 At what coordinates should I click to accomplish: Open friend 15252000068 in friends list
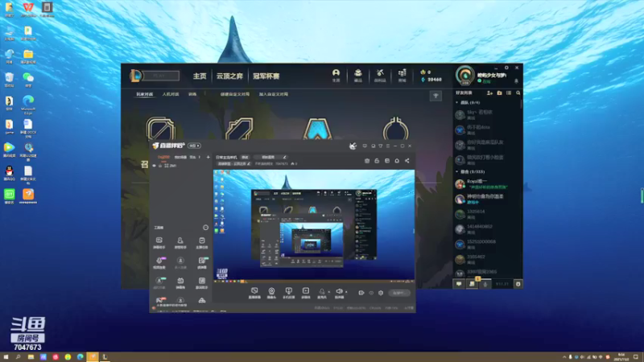pyautogui.click(x=487, y=245)
